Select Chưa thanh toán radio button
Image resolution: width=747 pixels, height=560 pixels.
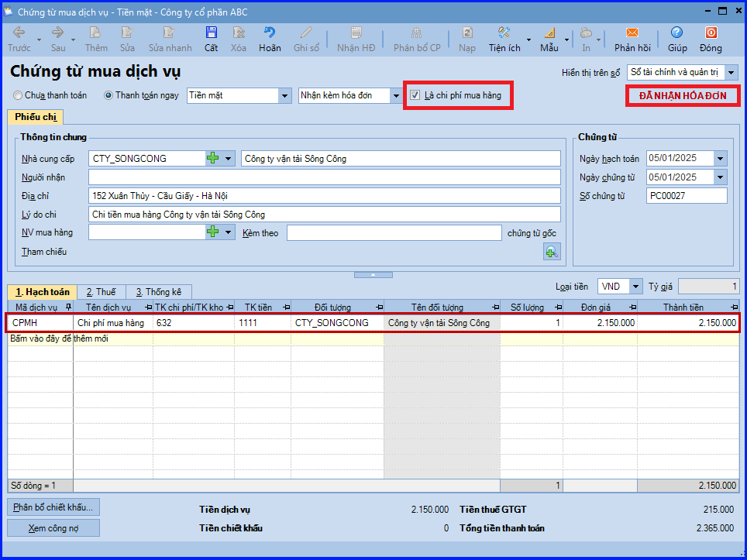click(18, 95)
